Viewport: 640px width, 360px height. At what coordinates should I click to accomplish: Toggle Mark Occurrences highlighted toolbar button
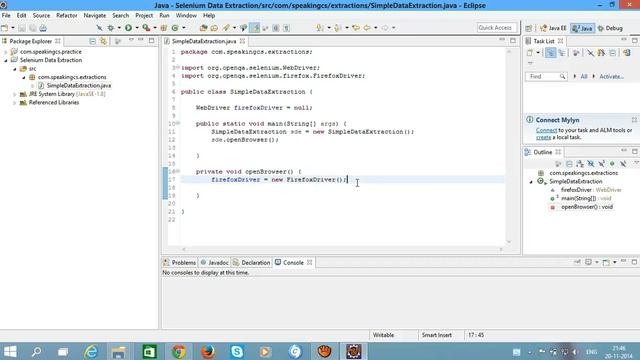(255, 28)
